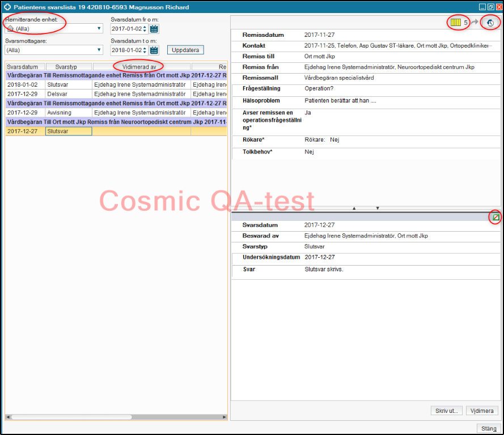Open calendar for Svarsdatum t o m
This screenshot has width=504, height=435.
click(154, 50)
